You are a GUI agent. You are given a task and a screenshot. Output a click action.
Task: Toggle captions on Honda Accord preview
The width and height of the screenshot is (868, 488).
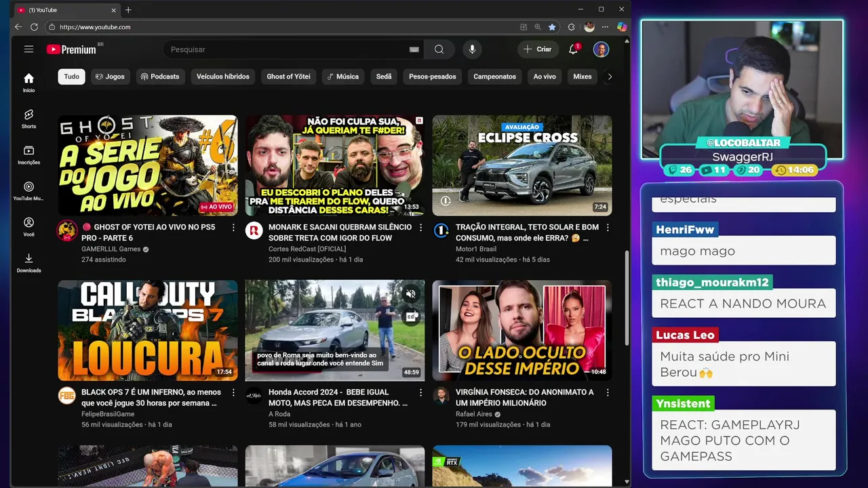(411, 317)
